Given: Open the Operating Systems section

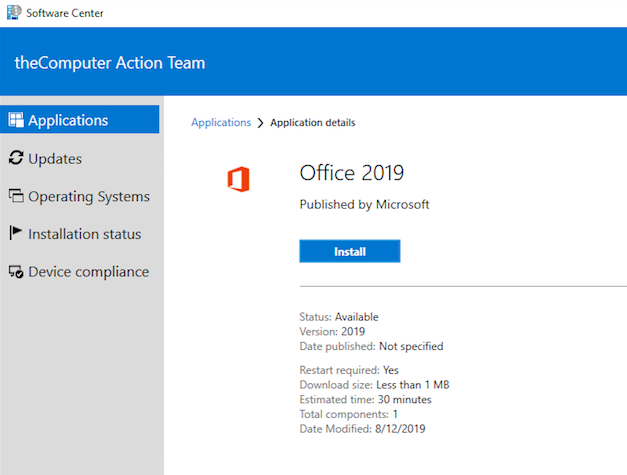Looking at the screenshot, I should pyautogui.click(x=89, y=196).
